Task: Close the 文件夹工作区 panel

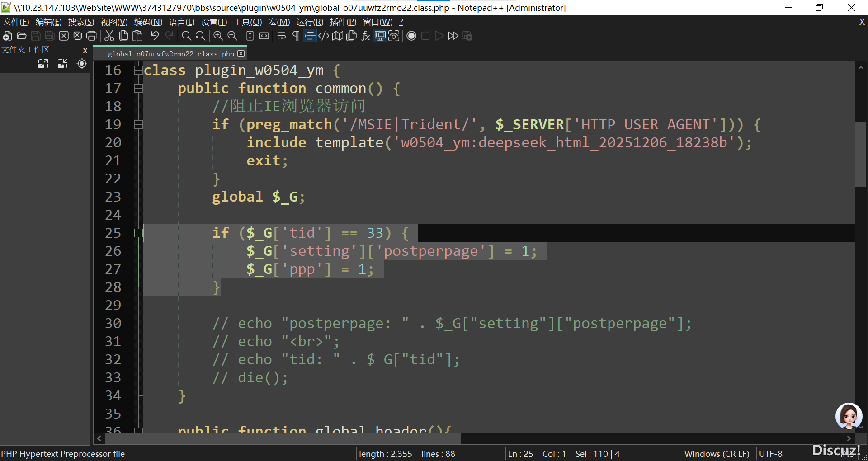Action: 85,50
